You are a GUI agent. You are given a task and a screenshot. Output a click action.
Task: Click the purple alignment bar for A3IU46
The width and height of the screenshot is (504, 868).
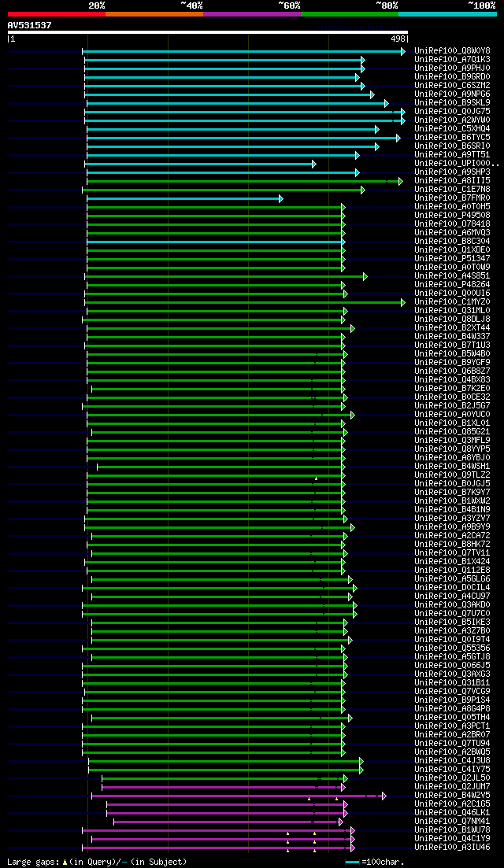[x=218, y=848]
